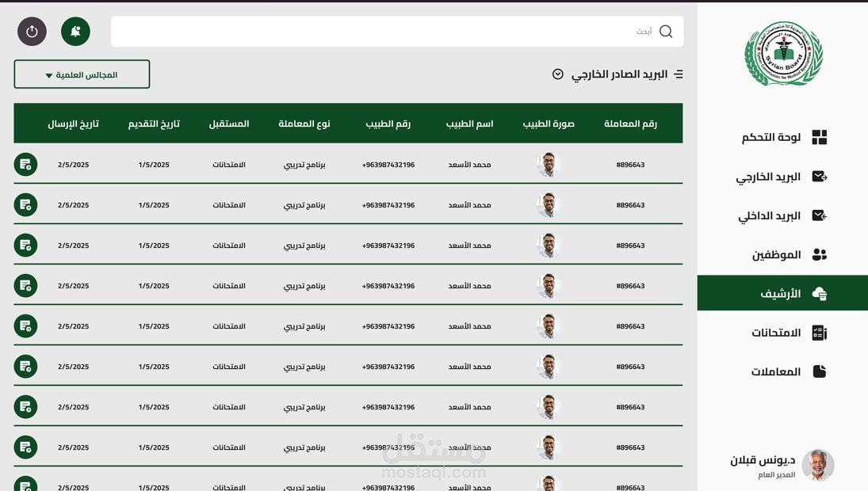Click the د.يونس قبلان profile avatar
Viewport: 868px width, 491px height.
(817, 465)
